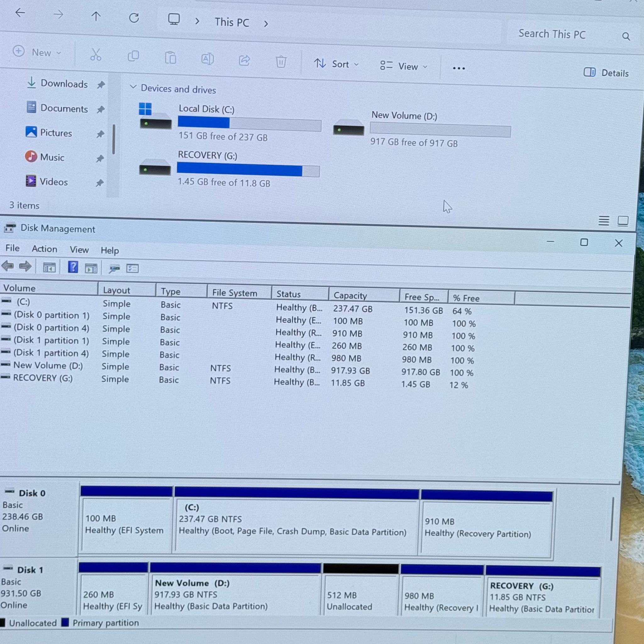The width and height of the screenshot is (644, 644).
Task: Click the search magnifier icon
Action: tap(626, 36)
